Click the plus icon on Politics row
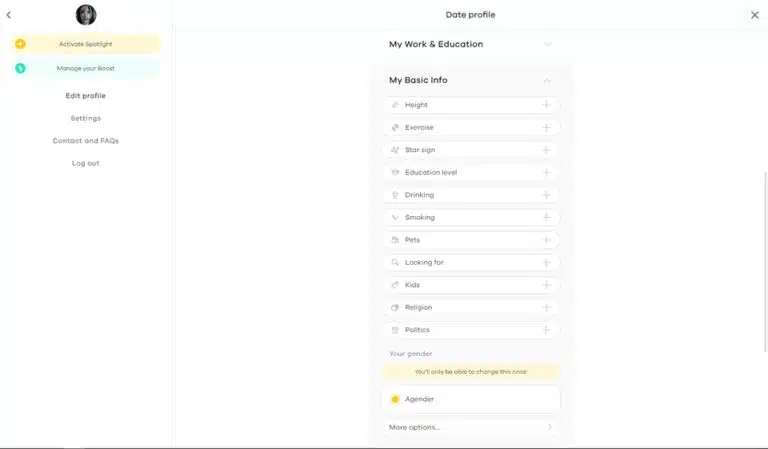 tap(546, 330)
